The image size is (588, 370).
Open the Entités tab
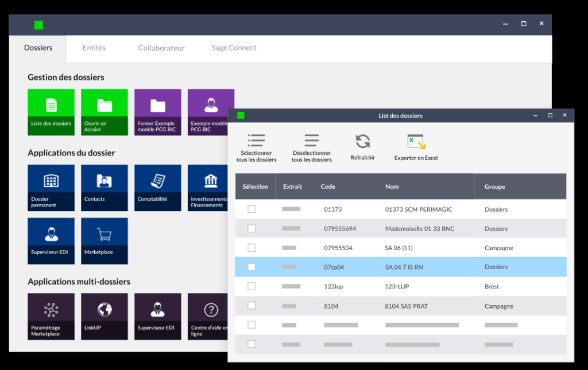click(x=94, y=48)
